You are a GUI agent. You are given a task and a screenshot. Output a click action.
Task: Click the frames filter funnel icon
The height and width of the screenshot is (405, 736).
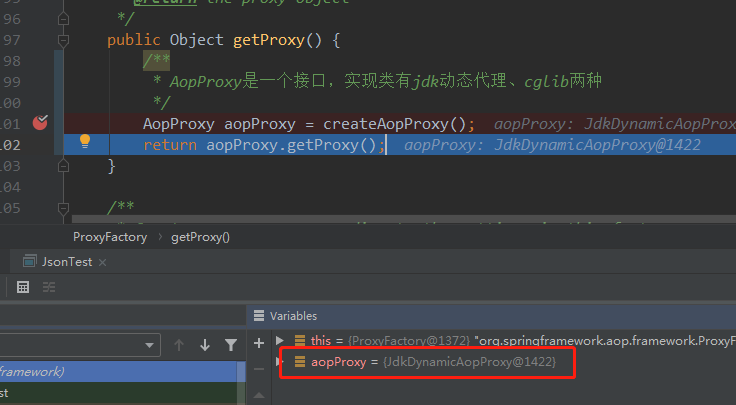[231, 345]
